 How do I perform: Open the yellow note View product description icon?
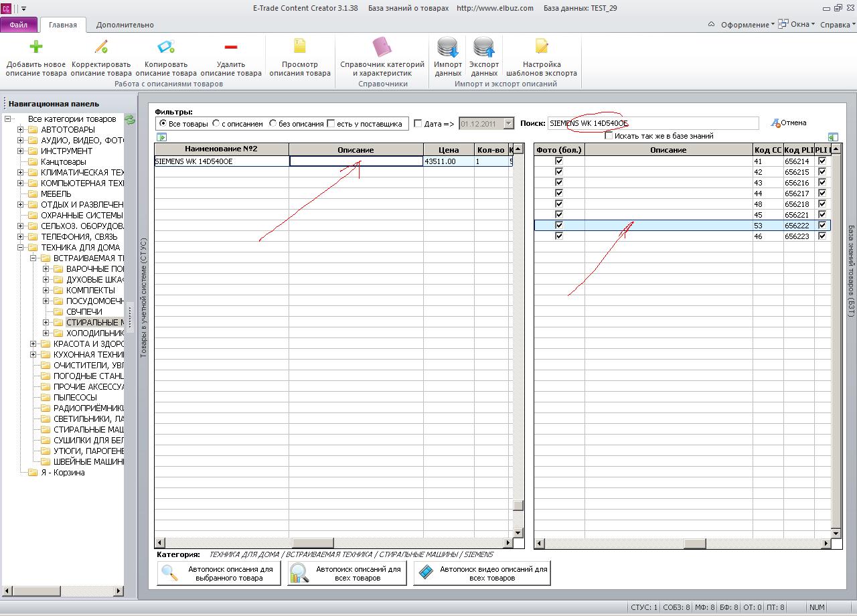tap(300, 46)
